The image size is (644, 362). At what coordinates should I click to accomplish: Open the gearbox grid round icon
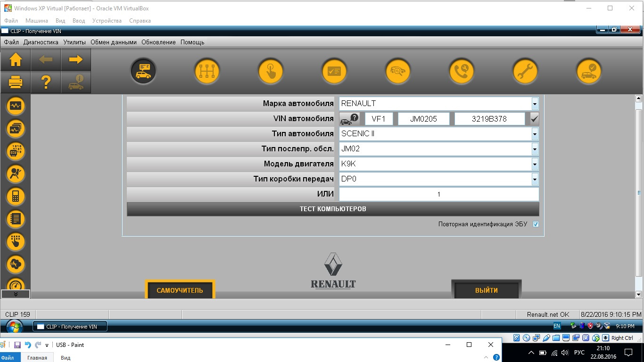pos(207,72)
